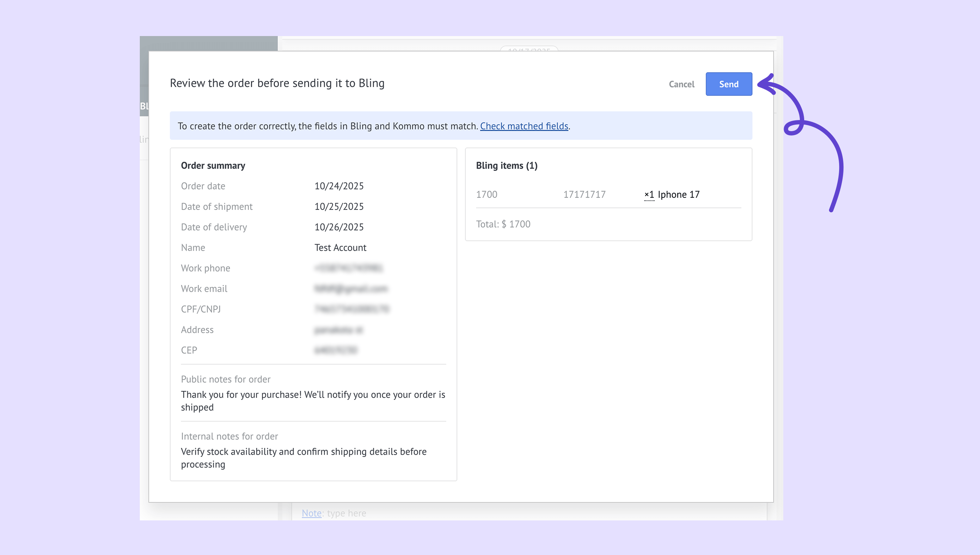Image resolution: width=980 pixels, height=555 pixels.
Task: Click the internal notes verify stock text
Action: [303, 458]
